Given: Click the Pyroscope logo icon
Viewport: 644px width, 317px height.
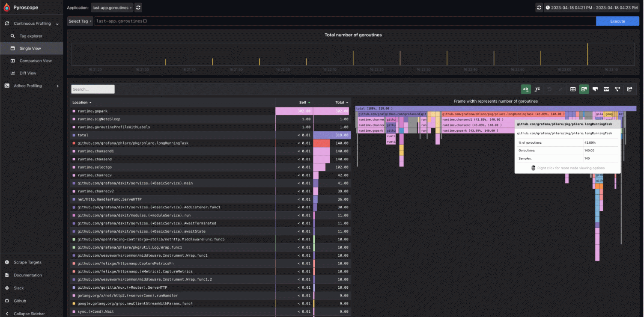Looking at the screenshot, I should (6, 7).
